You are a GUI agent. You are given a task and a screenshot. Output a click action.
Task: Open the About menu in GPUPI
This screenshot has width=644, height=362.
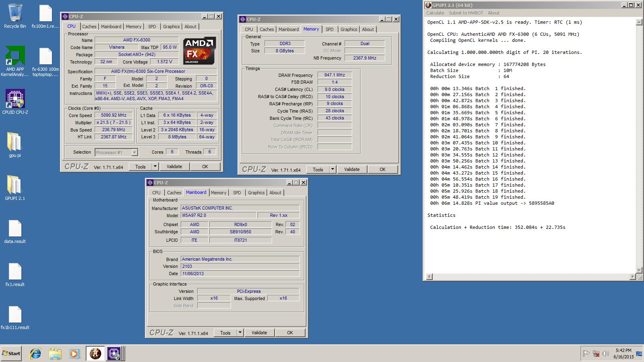[493, 13]
